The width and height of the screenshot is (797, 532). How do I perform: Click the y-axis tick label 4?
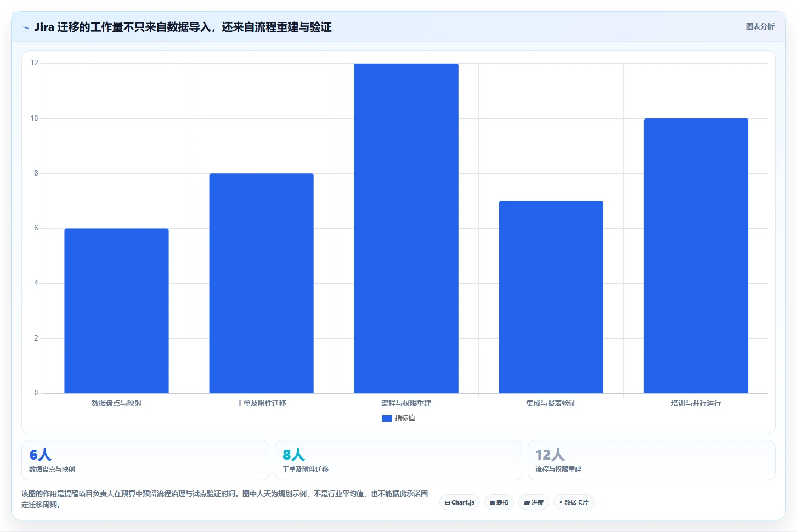[36, 283]
